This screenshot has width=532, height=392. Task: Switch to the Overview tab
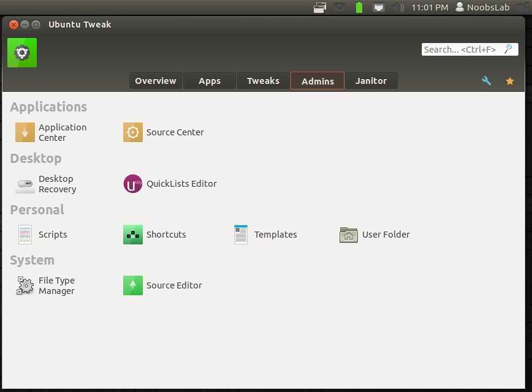pos(156,81)
